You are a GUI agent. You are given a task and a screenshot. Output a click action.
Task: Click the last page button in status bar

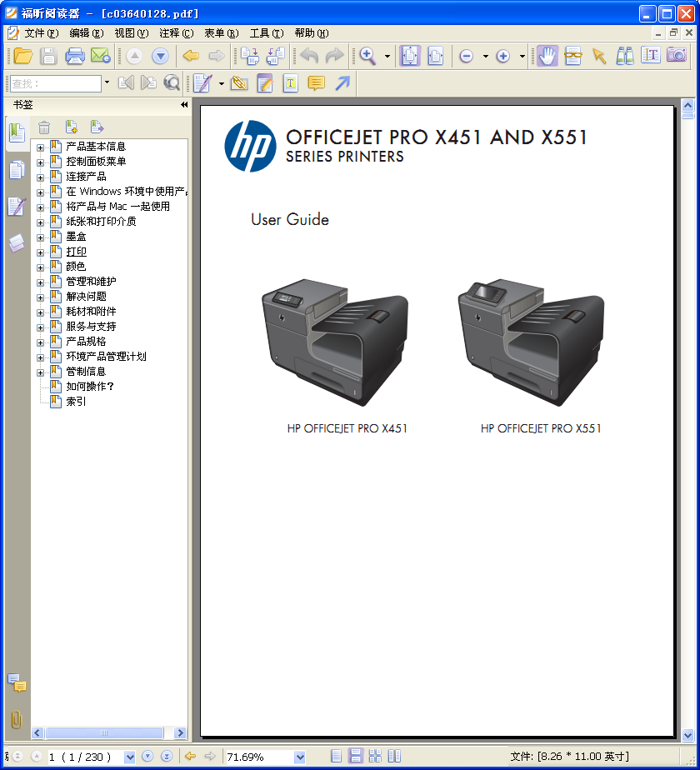click(167, 757)
